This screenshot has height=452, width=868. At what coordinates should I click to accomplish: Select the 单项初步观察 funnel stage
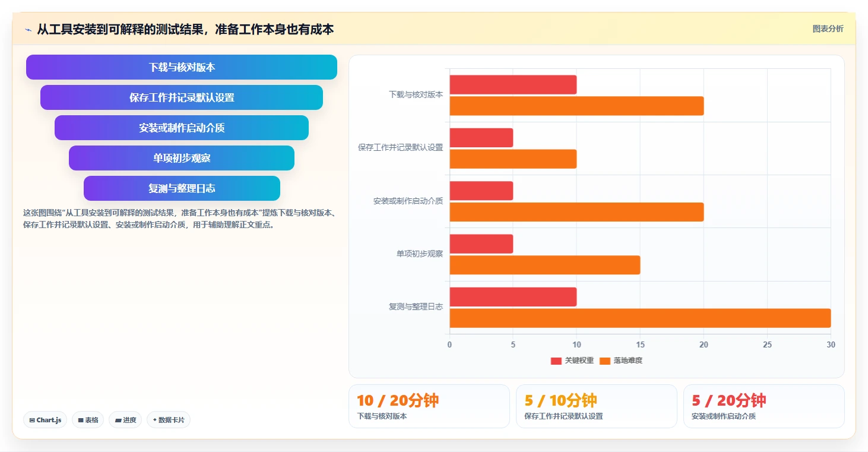click(x=182, y=158)
